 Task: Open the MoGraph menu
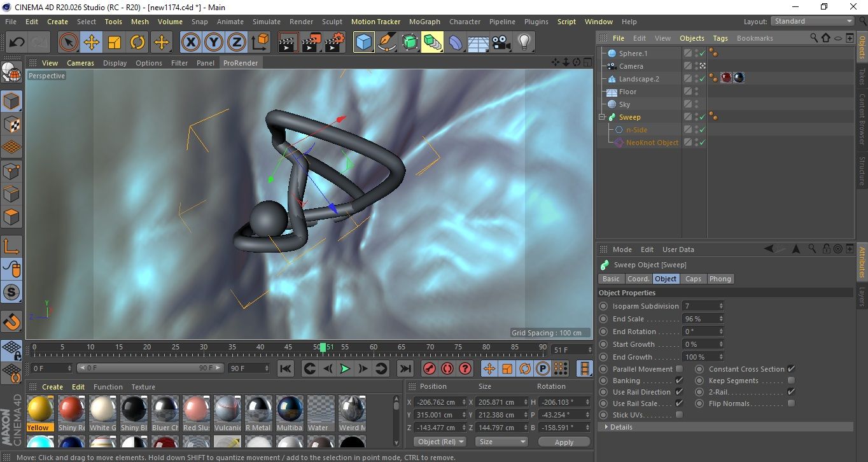coord(424,22)
